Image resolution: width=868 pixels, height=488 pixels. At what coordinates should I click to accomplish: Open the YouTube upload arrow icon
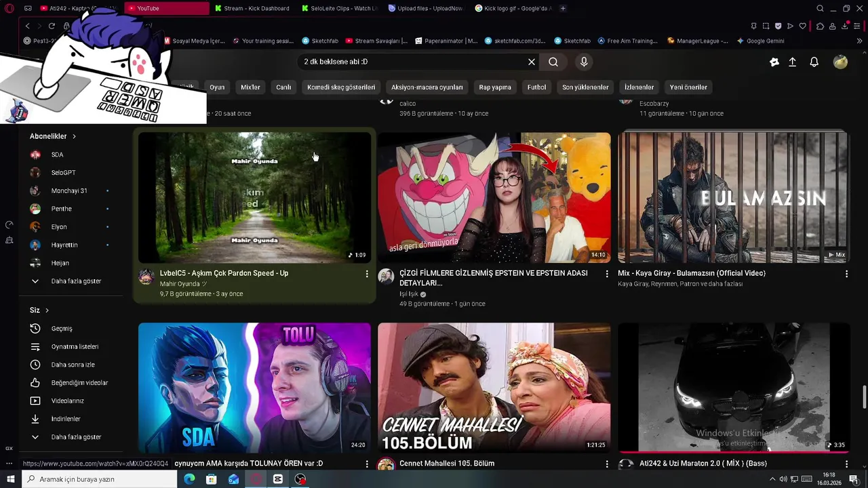click(x=792, y=62)
